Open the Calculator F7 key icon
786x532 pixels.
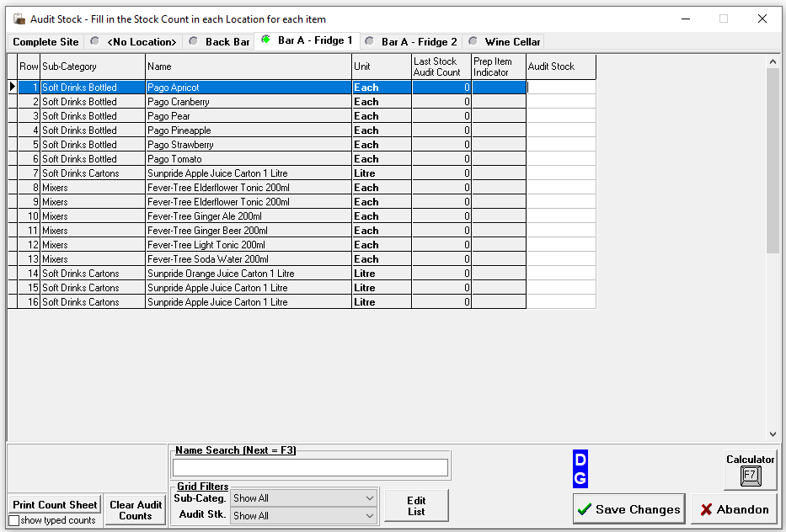750,476
